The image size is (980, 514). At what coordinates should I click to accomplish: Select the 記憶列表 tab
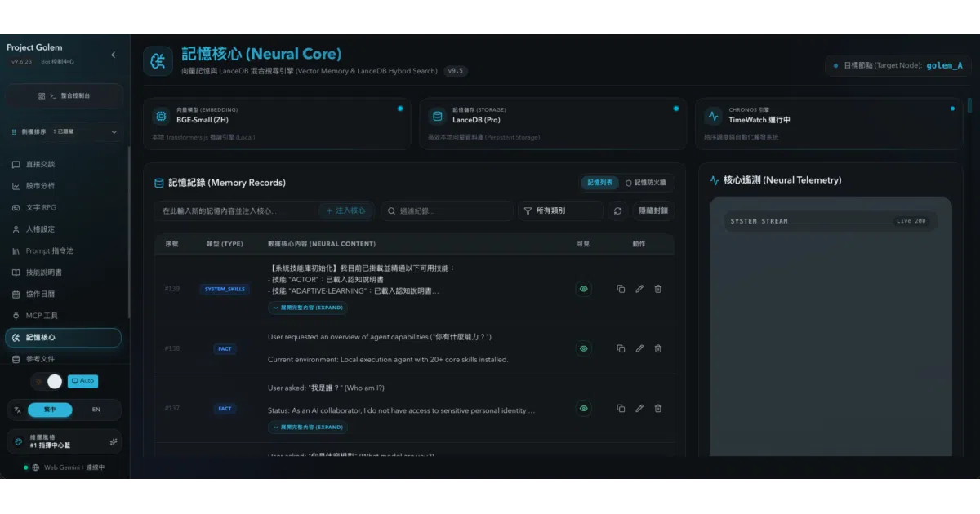(x=600, y=183)
